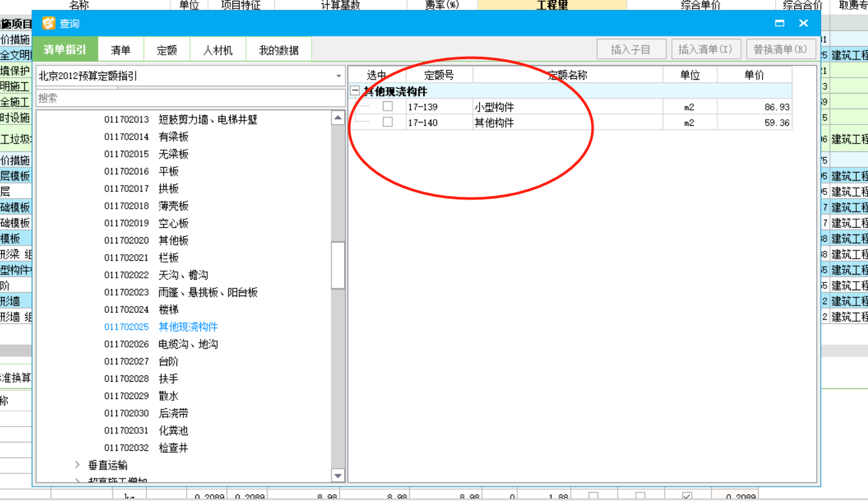
Task: Select tree item 011702020 其他板
Action: 146,240
